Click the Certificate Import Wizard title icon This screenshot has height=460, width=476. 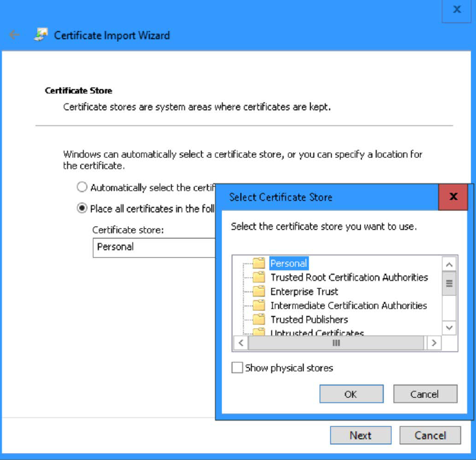[41, 35]
